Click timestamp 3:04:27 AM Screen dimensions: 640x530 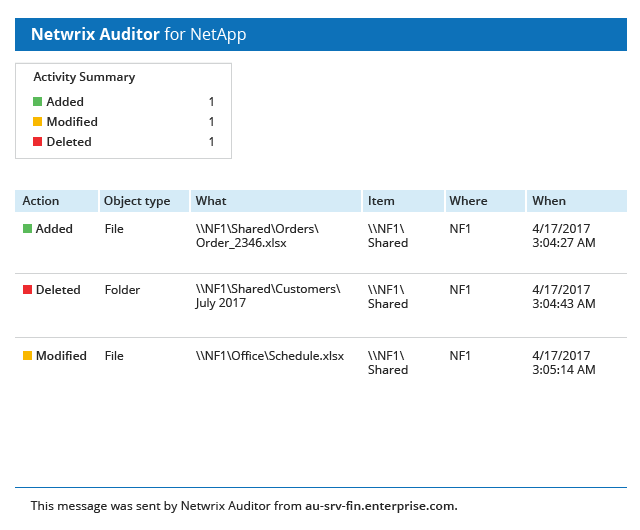point(564,236)
